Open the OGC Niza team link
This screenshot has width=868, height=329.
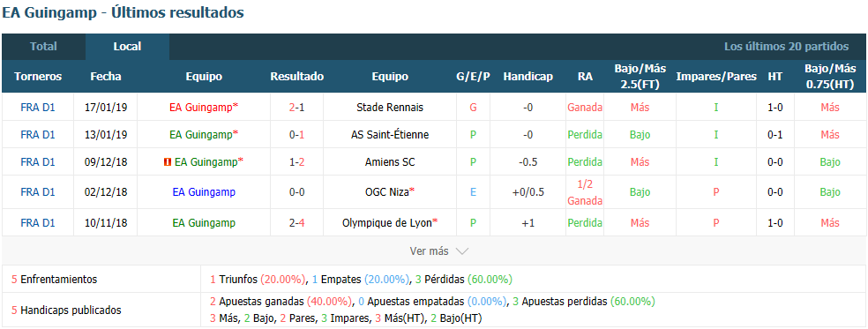tap(386, 191)
